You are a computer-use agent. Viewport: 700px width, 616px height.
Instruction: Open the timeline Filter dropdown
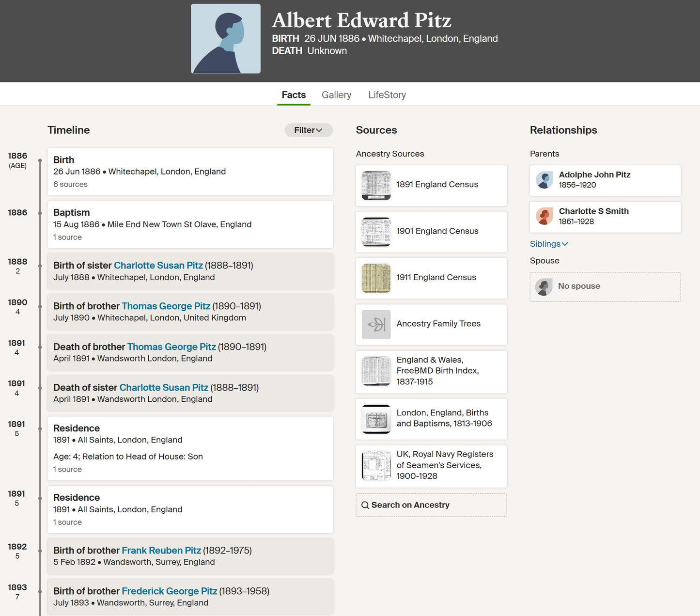point(308,130)
